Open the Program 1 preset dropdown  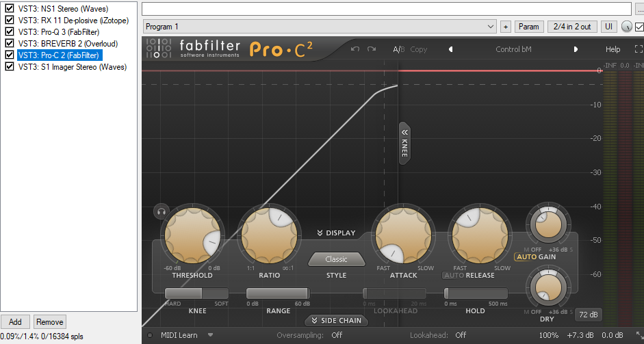coord(320,27)
